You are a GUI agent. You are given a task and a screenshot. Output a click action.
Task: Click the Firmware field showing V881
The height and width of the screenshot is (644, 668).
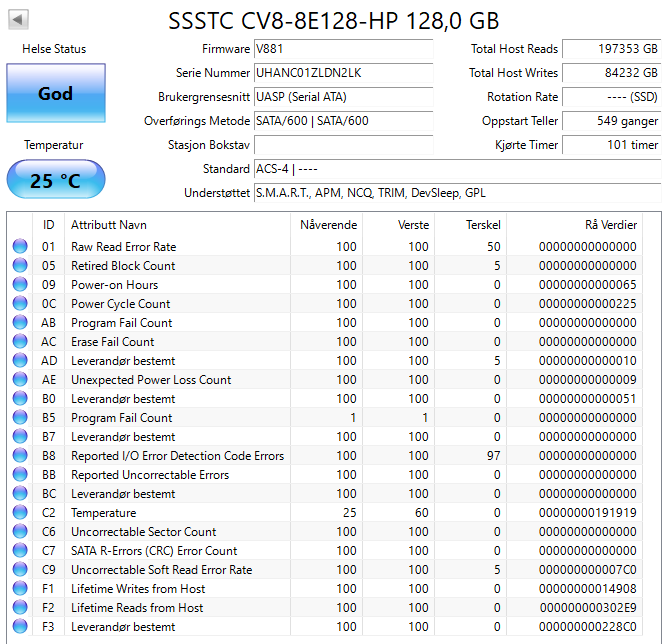tap(343, 49)
